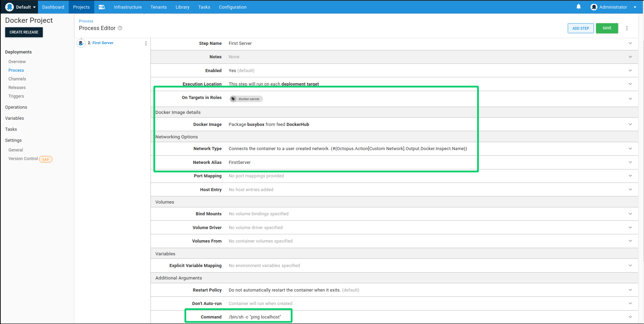Expand the Step Name section
This screenshot has height=324, width=644.
click(x=630, y=43)
